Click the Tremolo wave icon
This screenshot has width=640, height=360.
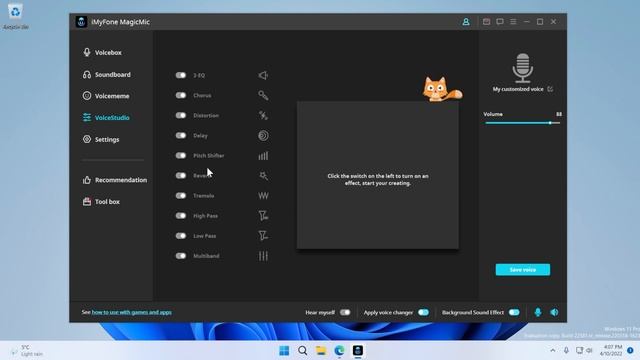[263, 196]
